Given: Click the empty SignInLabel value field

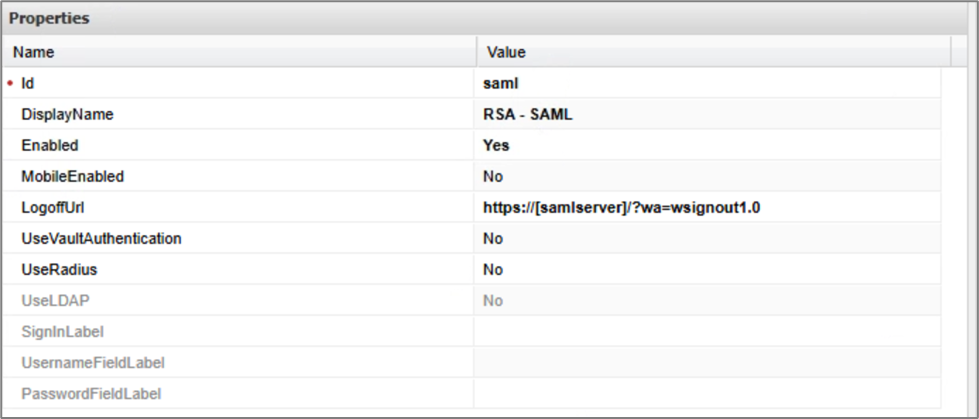Looking at the screenshot, I should click(708, 332).
